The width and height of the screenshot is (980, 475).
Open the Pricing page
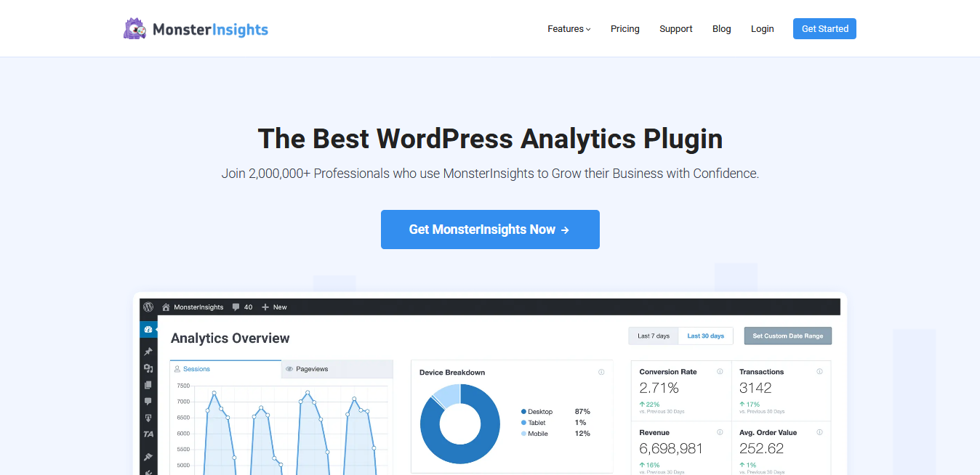[624, 29]
